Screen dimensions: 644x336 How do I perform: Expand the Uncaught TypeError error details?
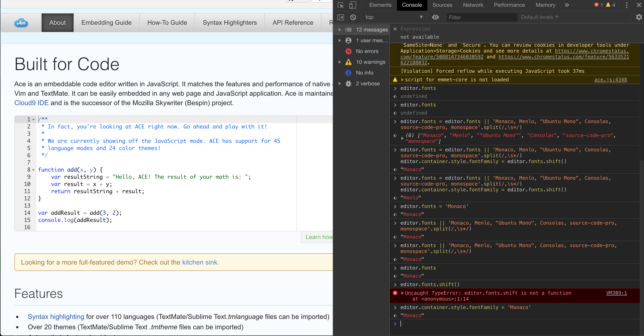click(x=402, y=293)
